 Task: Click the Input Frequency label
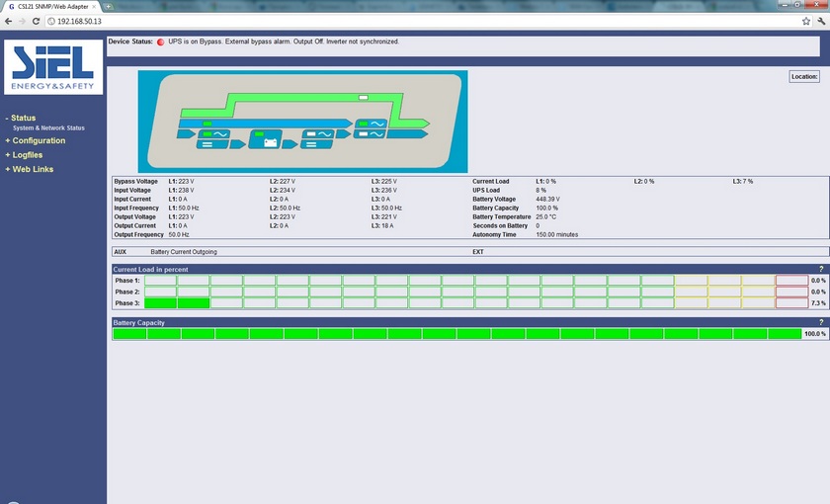pos(136,209)
